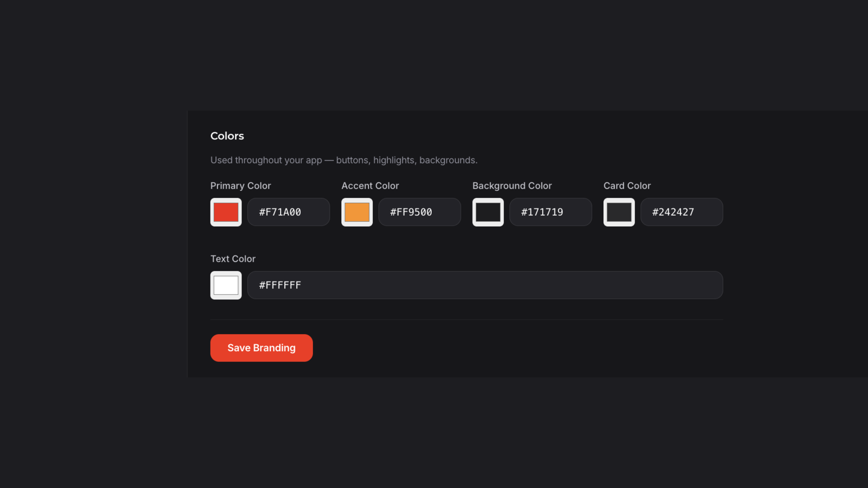Click the Background Color label

tap(512, 185)
